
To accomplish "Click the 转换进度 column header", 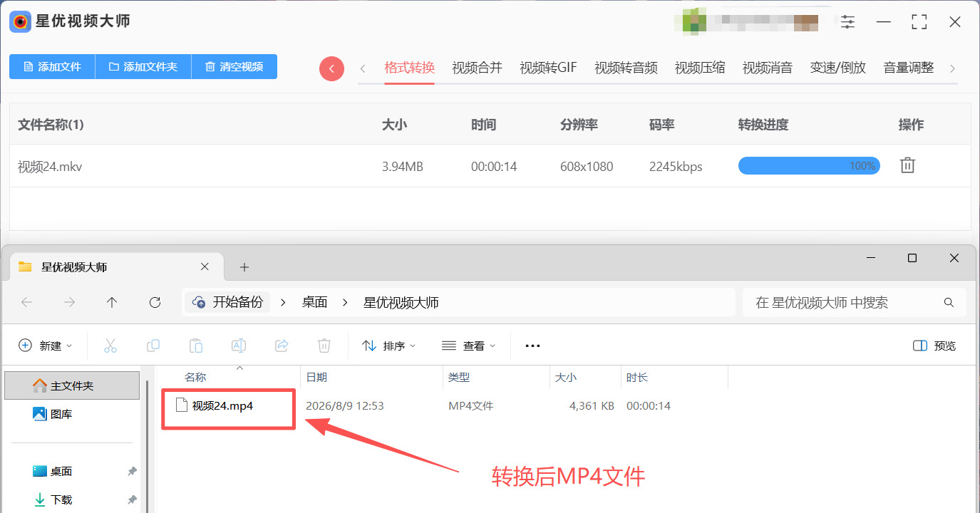I will 763,125.
